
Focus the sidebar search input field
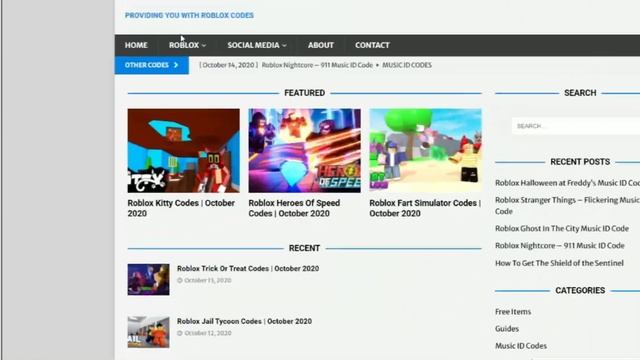pyautogui.click(x=576, y=126)
